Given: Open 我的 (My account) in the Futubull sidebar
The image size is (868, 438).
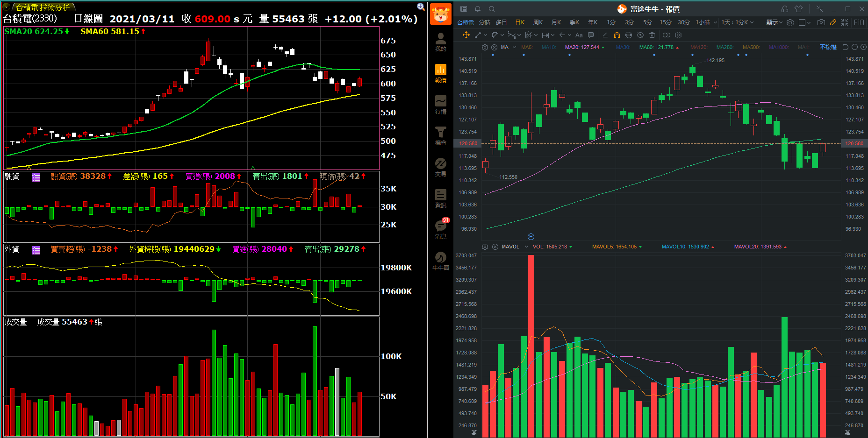Looking at the screenshot, I should (x=440, y=42).
